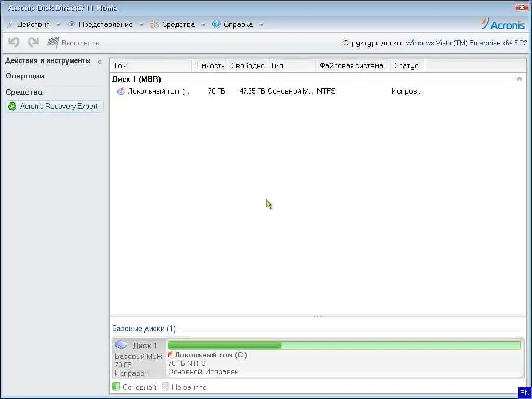The width and height of the screenshot is (532, 399).
Task: Open the Средства menu
Action: [179, 24]
